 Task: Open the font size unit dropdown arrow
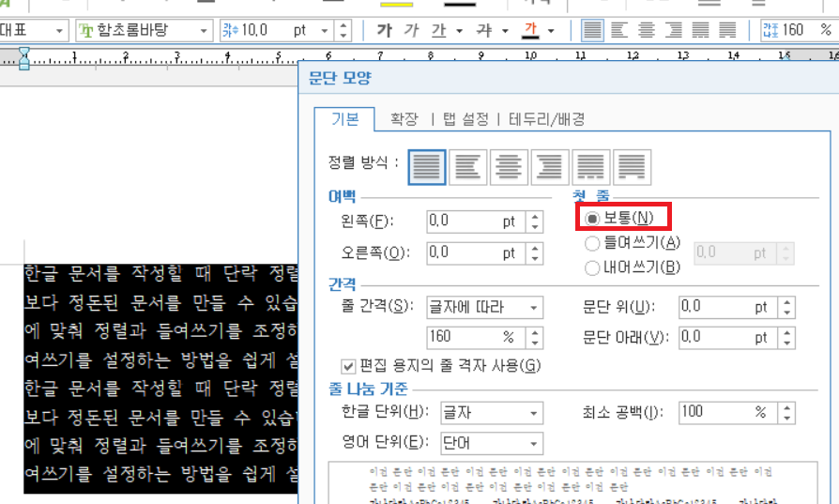[x=325, y=30]
